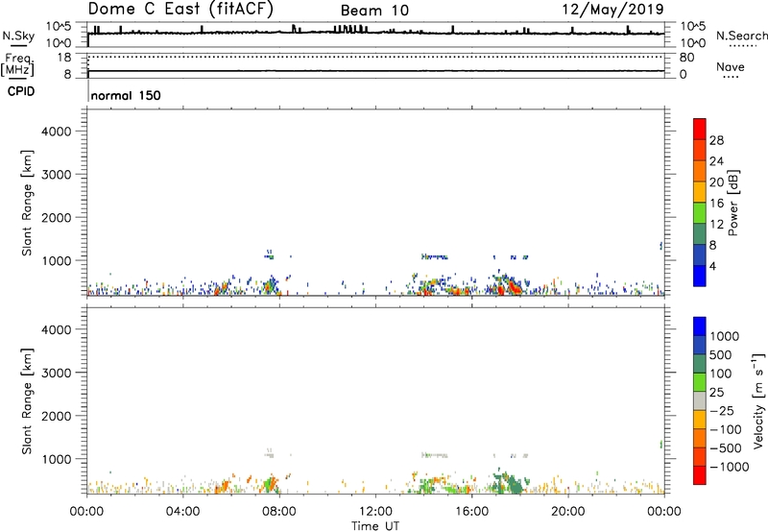Click the Power panel "Slant Range [km]" label
Image resolution: width=768 pixels, height=532 pixels.
click(27, 203)
